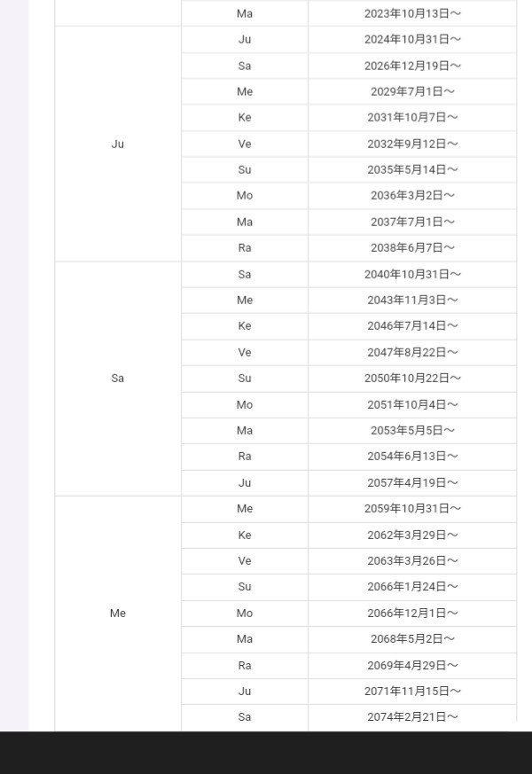Click the 2023年10月13日～ date at top
Image resolution: width=532 pixels, height=774 pixels.
412,13
